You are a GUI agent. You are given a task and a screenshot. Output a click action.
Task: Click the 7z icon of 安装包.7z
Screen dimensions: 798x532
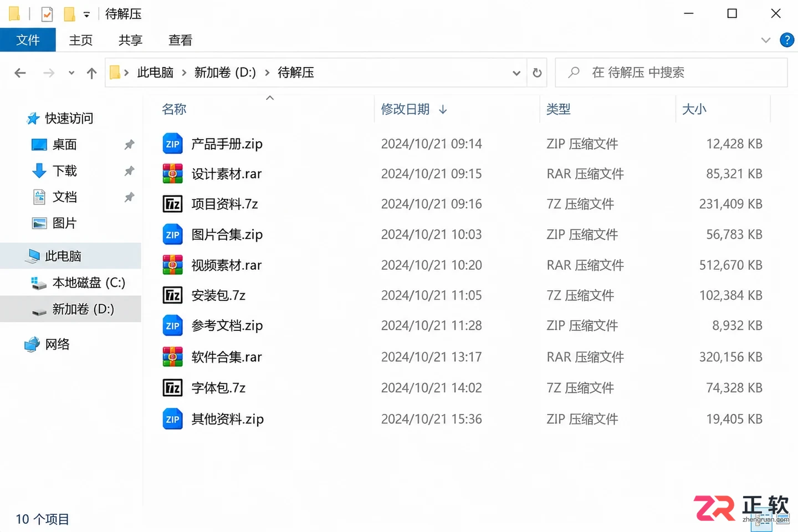172,295
